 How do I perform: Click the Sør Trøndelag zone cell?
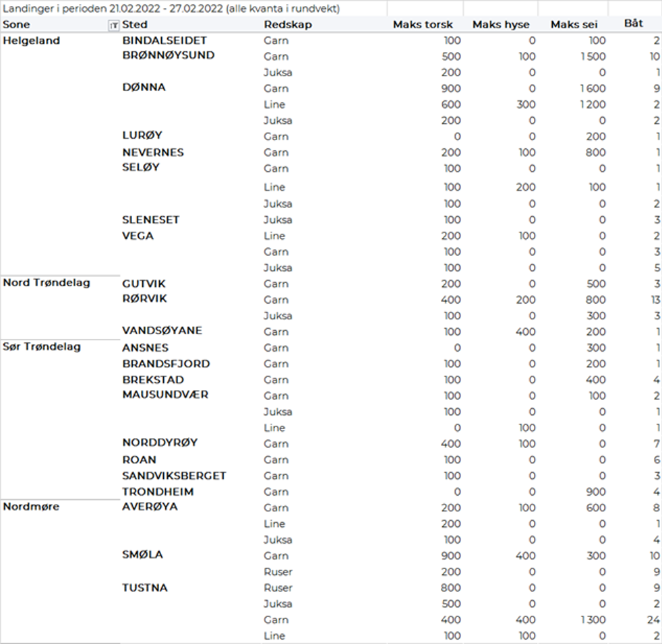click(x=42, y=347)
